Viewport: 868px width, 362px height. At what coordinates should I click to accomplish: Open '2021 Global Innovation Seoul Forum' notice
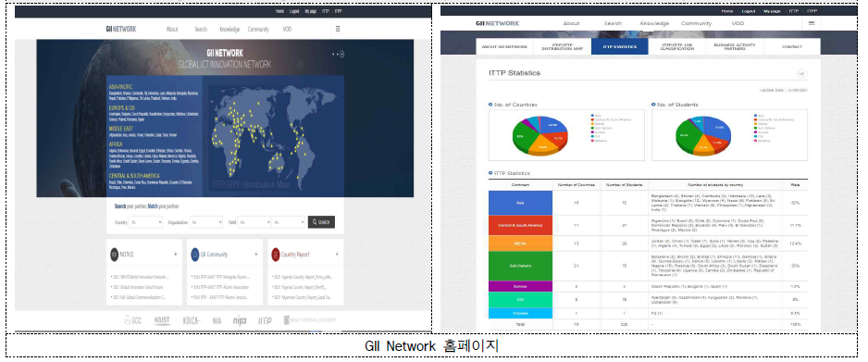[139, 287]
